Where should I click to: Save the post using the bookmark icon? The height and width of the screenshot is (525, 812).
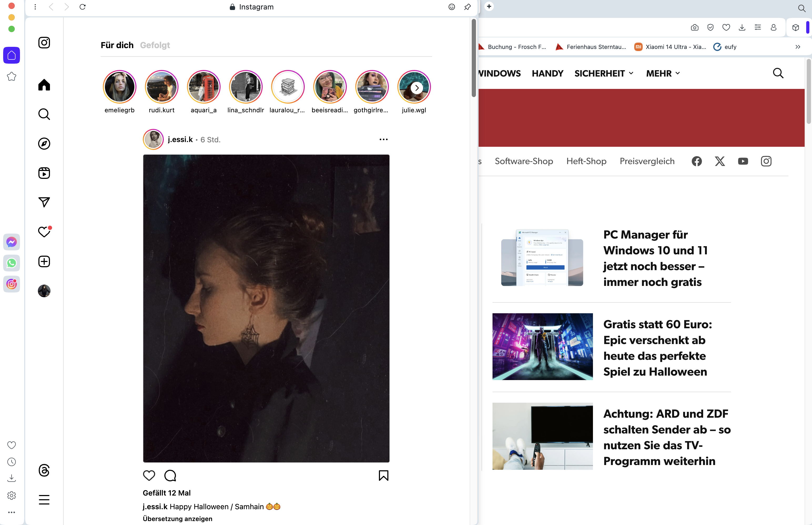click(x=383, y=475)
